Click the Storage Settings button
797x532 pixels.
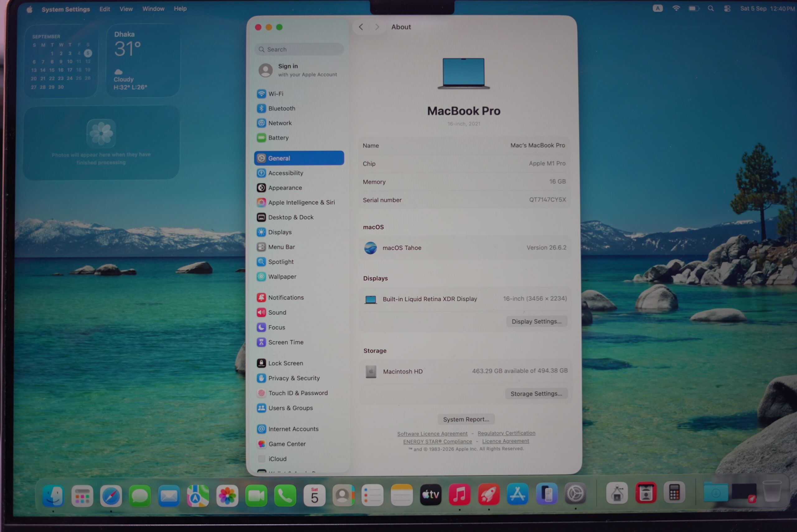tap(536, 394)
